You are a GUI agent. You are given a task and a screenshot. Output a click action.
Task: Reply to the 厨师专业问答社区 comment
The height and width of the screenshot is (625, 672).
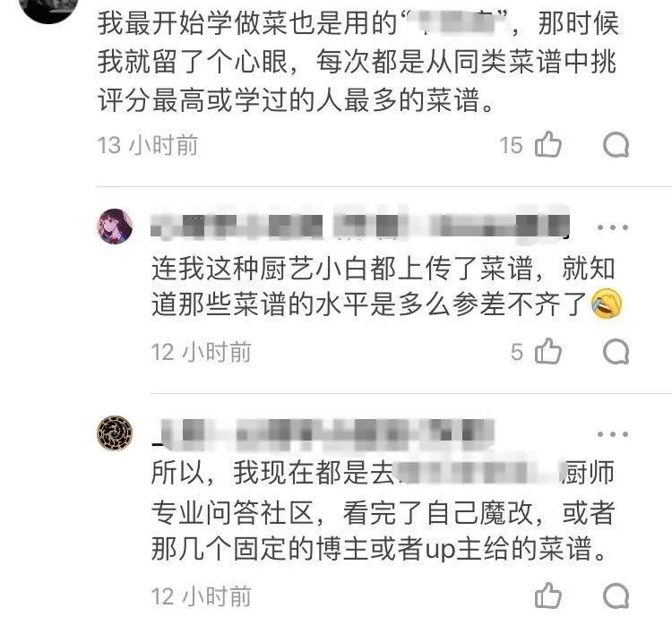point(616,595)
